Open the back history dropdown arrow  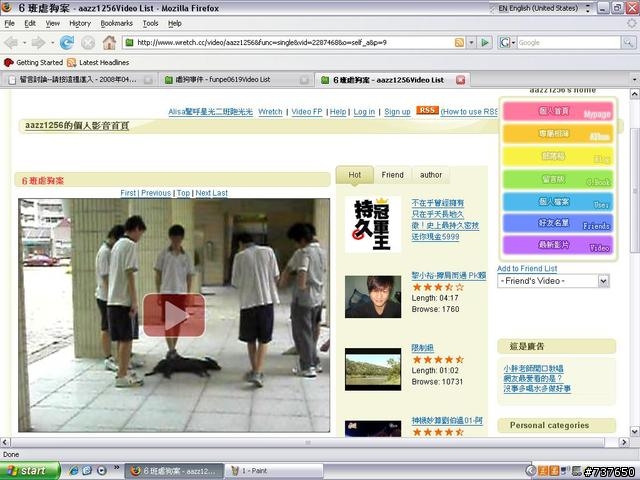24,42
